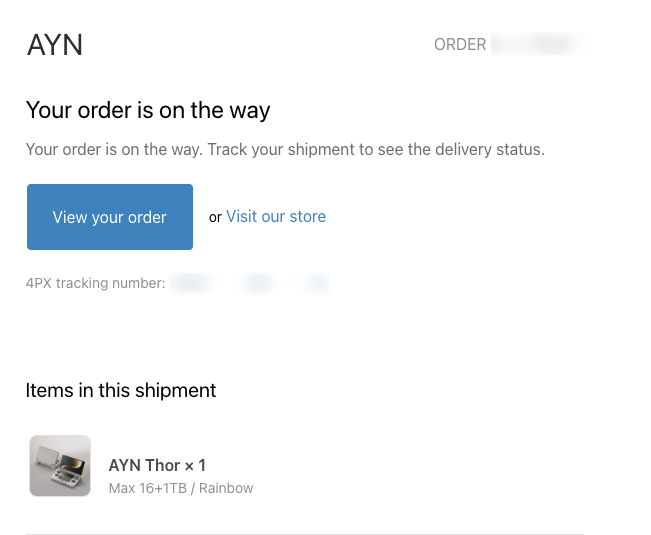Screen dimensions: 651x535
Task: Click the first blurred tracking number segment
Action: point(190,284)
